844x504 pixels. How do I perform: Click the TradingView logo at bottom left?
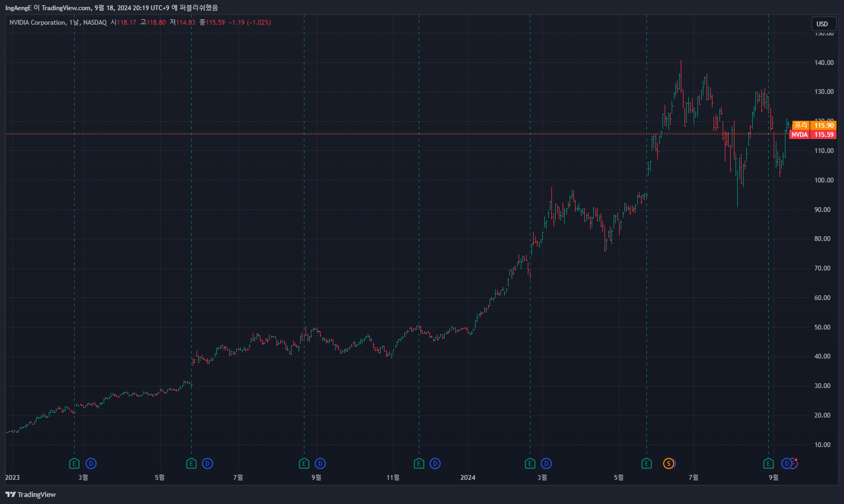(31, 494)
